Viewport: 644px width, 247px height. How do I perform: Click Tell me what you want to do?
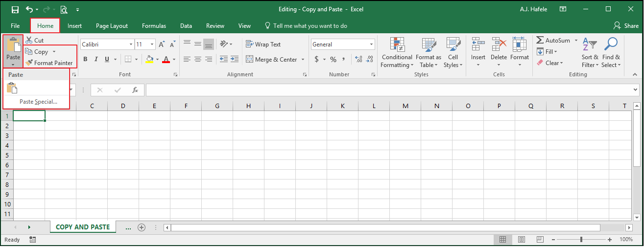point(306,26)
